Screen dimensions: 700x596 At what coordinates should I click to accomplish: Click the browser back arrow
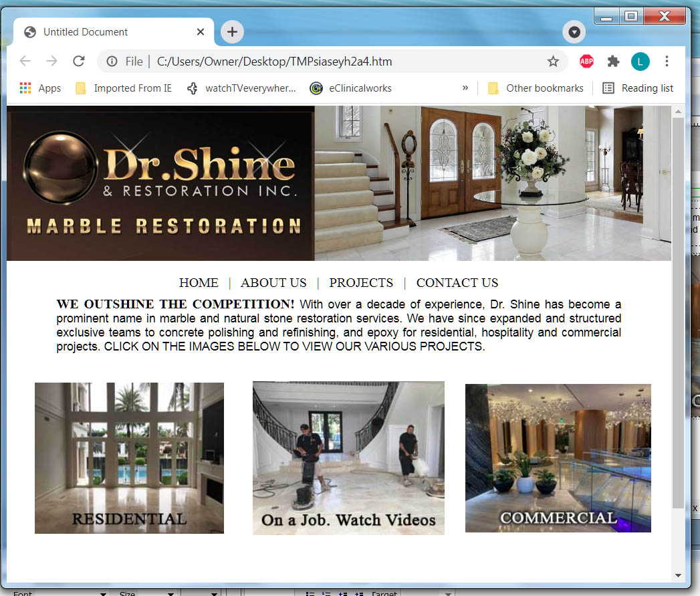pyautogui.click(x=25, y=62)
